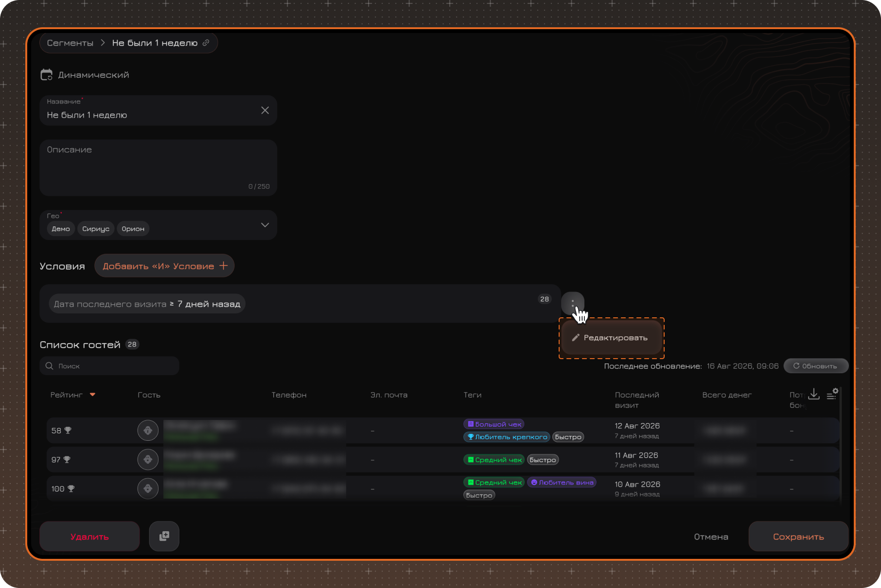Screen dimensions: 881x588
Task: Download the guest list via download icon
Action: pyautogui.click(x=814, y=395)
